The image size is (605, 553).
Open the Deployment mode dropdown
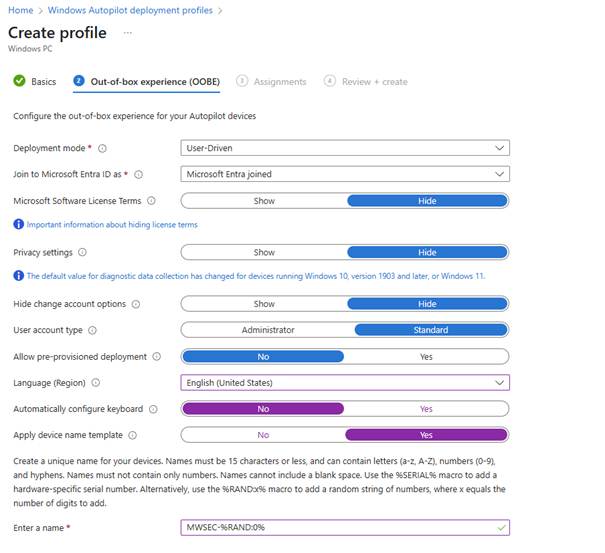click(x=345, y=148)
